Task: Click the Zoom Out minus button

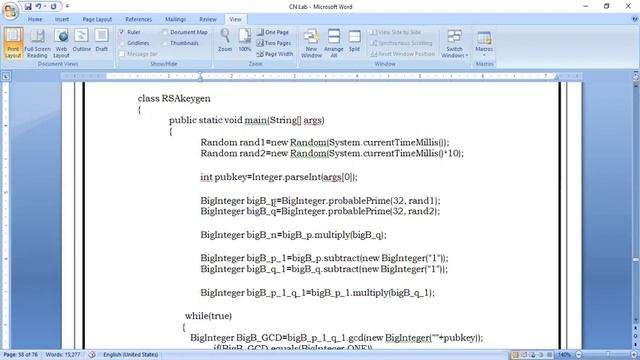Action: (578, 355)
